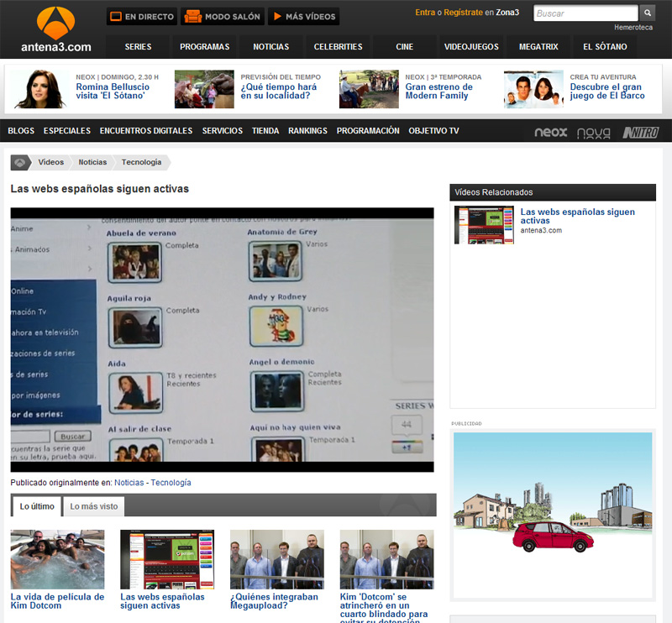Image resolution: width=672 pixels, height=623 pixels.
Task: Open the Nova channel logo
Action: tap(594, 133)
